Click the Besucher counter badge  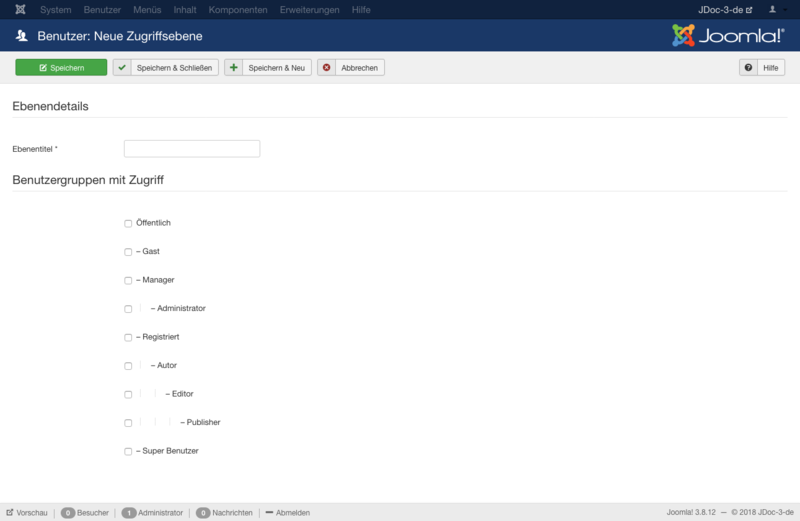pos(68,512)
